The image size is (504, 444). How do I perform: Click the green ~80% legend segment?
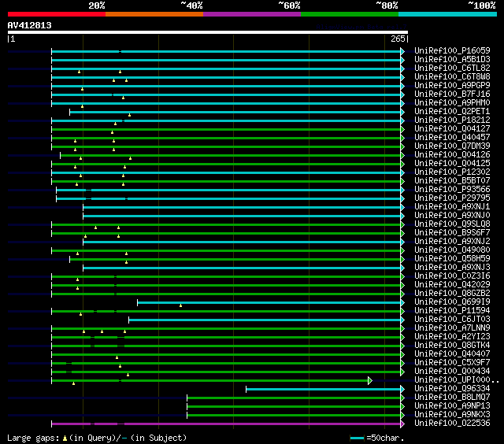click(x=349, y=14)
